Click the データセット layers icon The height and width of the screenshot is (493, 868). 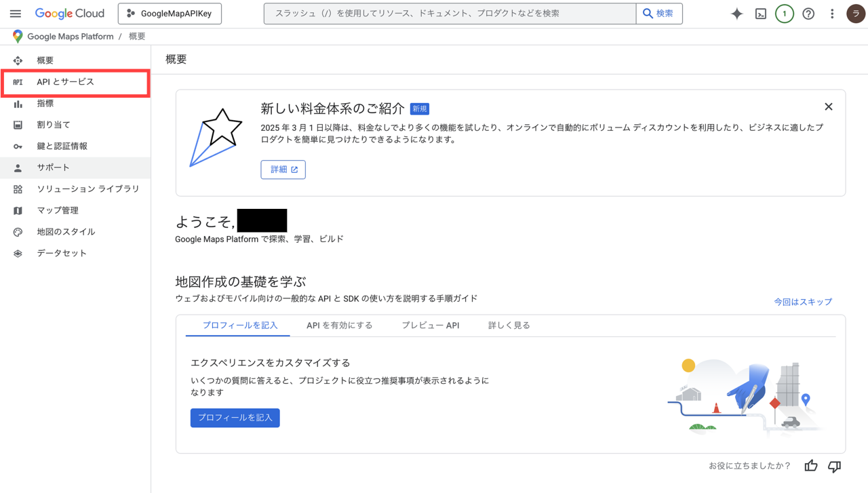click(x=18, y=254)
